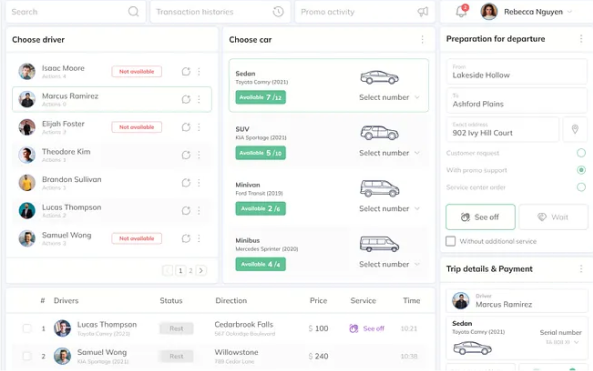Screen dimensions: 593x371
Task: Expand Select number dropdown for Minivan
Action: point(389,208)
